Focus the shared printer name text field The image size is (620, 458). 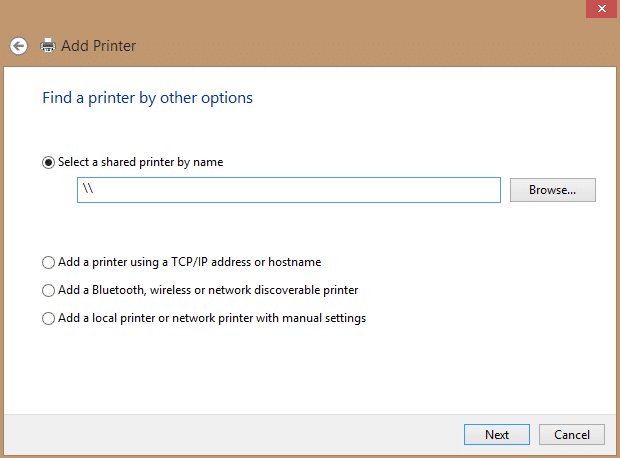tap(289, 190)
